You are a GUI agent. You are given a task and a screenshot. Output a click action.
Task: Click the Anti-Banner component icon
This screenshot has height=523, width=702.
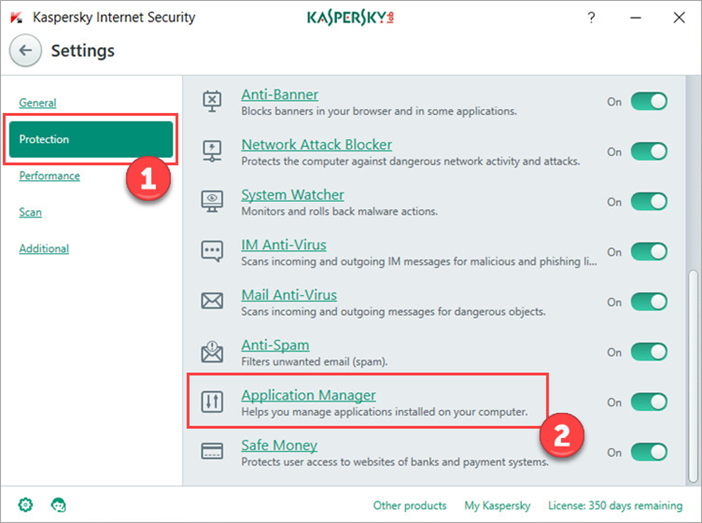pos(212,102)
